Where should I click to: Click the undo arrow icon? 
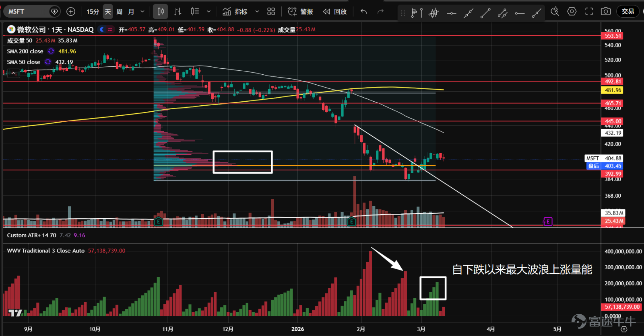point(363,12)
